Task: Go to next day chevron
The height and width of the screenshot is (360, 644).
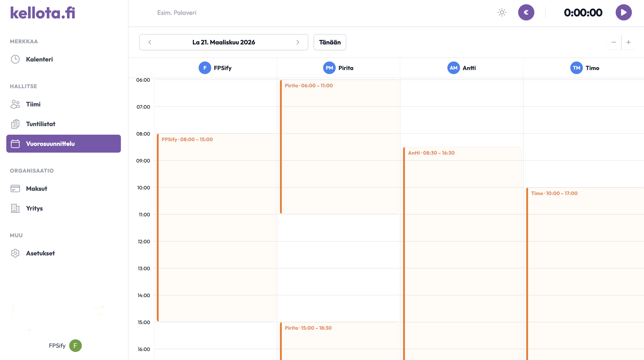Action: pyautogui.click(x=298, y=42)
